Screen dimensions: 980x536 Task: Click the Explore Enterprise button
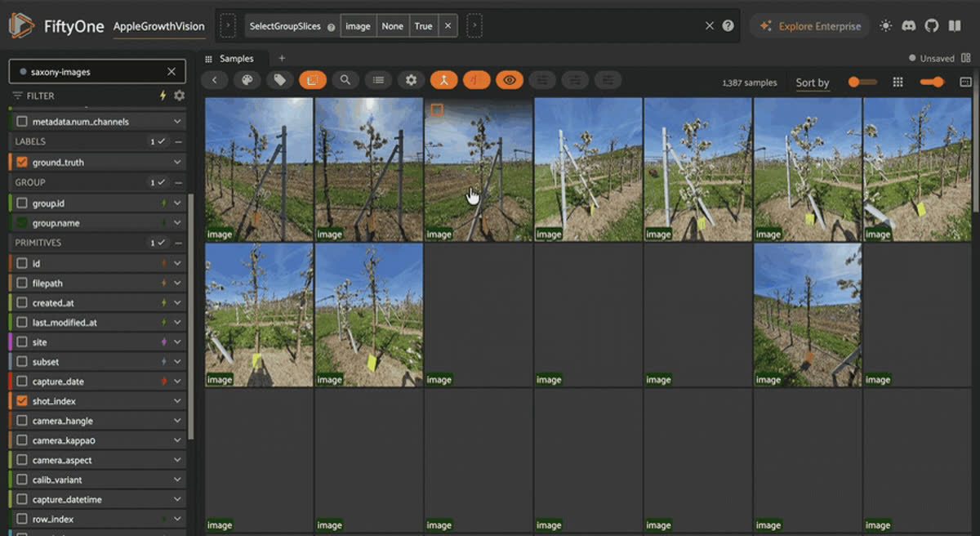tap(809, 26)
